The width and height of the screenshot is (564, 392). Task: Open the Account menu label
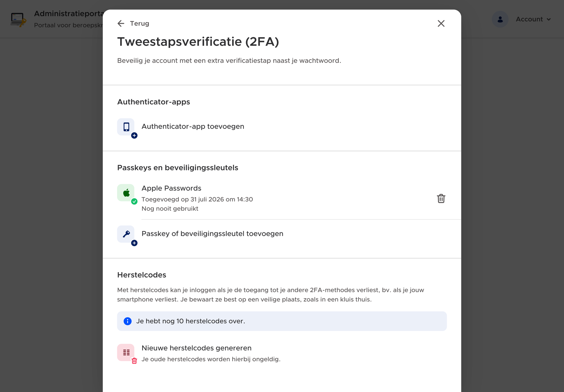[x=529, y=19]
